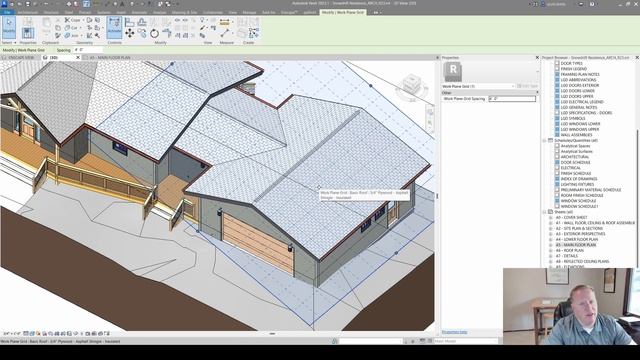Open the FRAMING PLAN NOTES legend
The image size is (640, 360).
(580, 74)
